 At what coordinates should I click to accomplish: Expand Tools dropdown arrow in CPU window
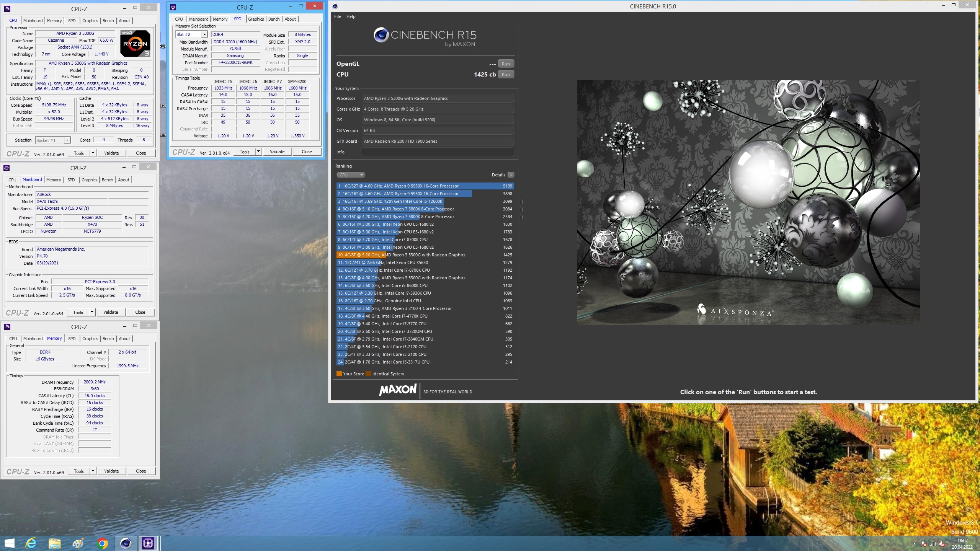pos(92,153)
